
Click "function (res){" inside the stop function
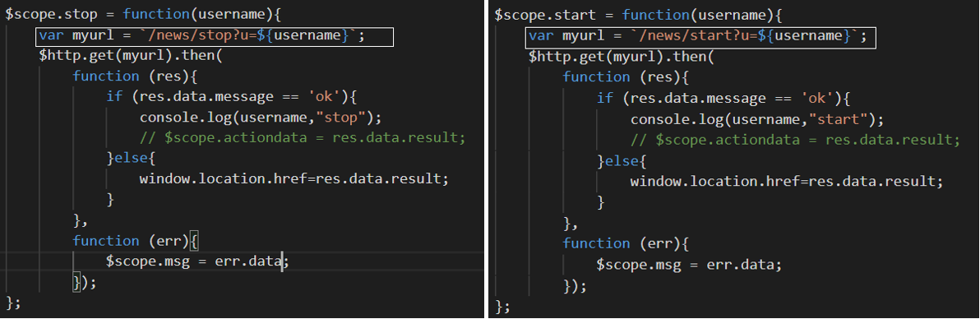click(x=135, y=76)
